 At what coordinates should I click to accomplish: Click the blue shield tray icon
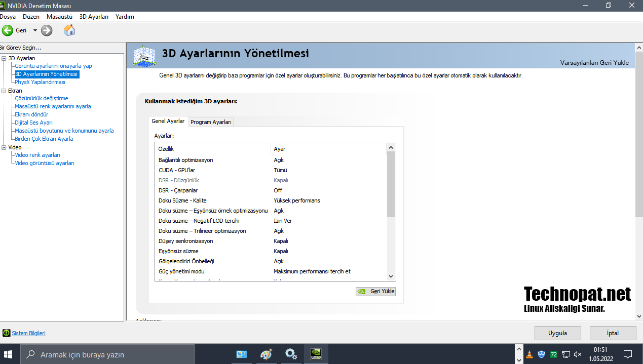(542, 354)
